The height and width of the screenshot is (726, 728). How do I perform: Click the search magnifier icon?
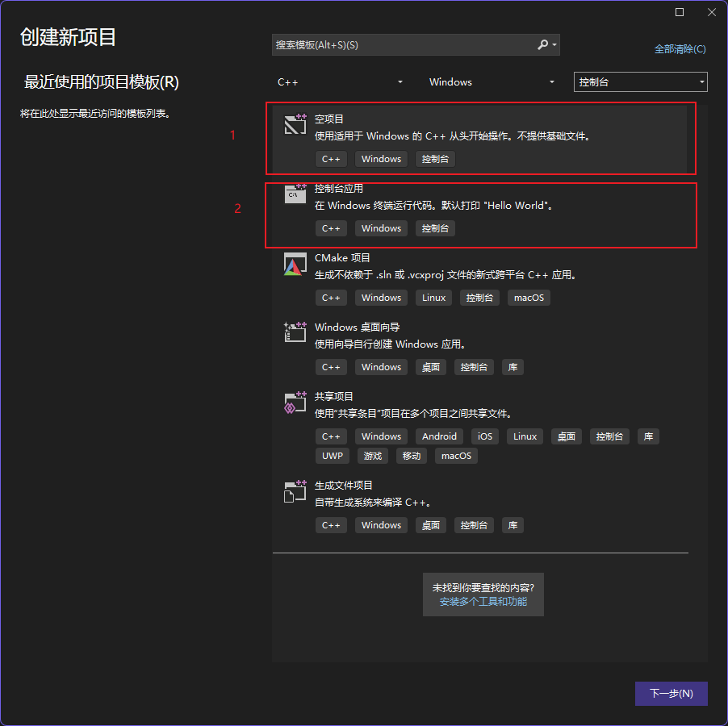click(542, 44)
